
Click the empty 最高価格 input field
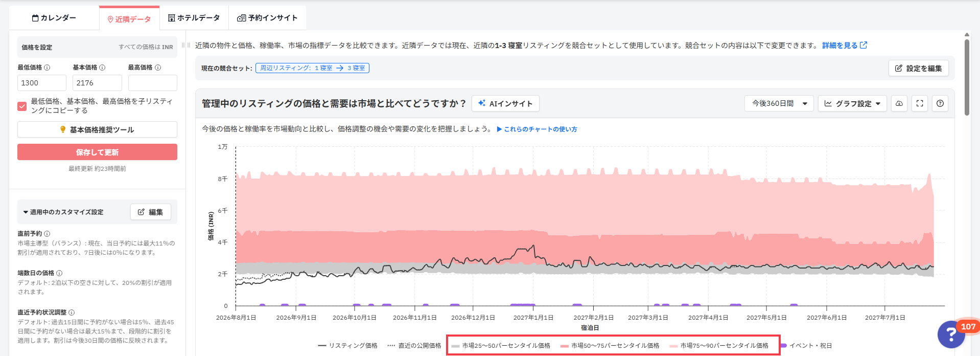point(152,83)
